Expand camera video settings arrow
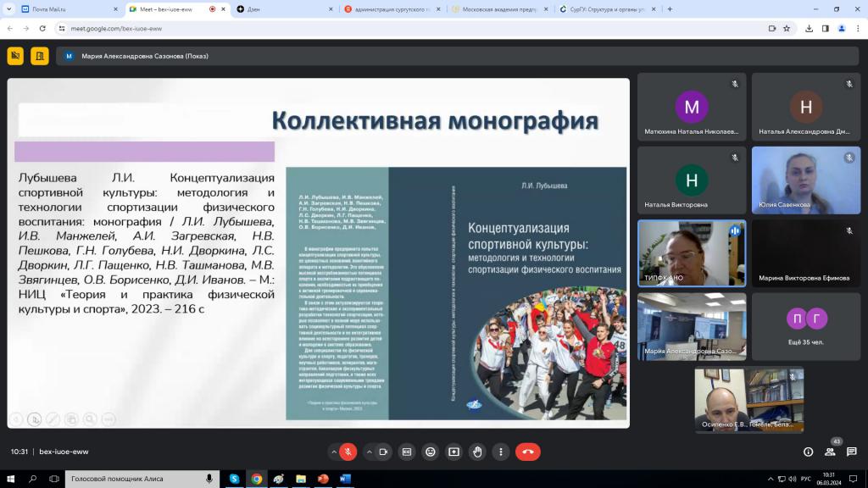 [367, 452]
